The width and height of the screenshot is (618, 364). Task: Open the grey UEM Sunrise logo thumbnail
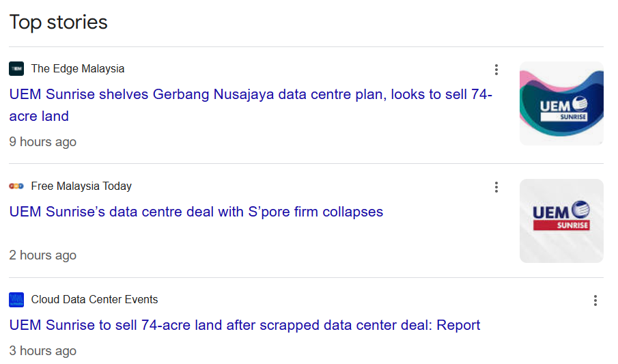[x=561, y=221]
